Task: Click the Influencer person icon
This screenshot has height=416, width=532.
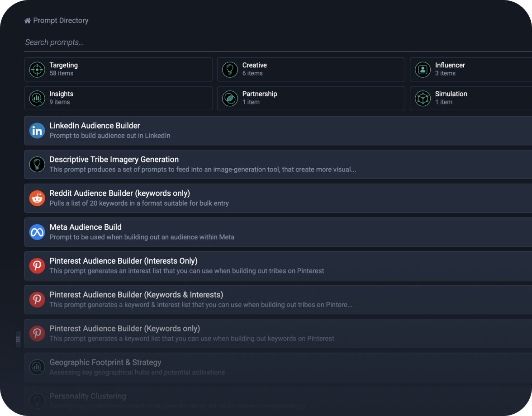Action: click(x=423, y=70)
